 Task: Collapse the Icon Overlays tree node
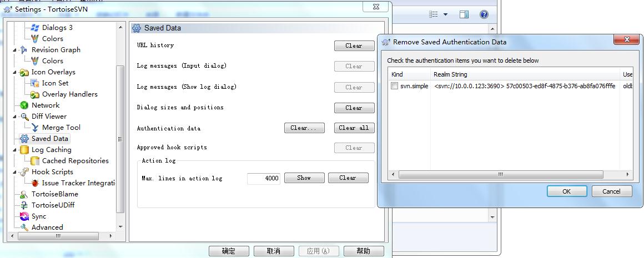click(x=15, y=72)
